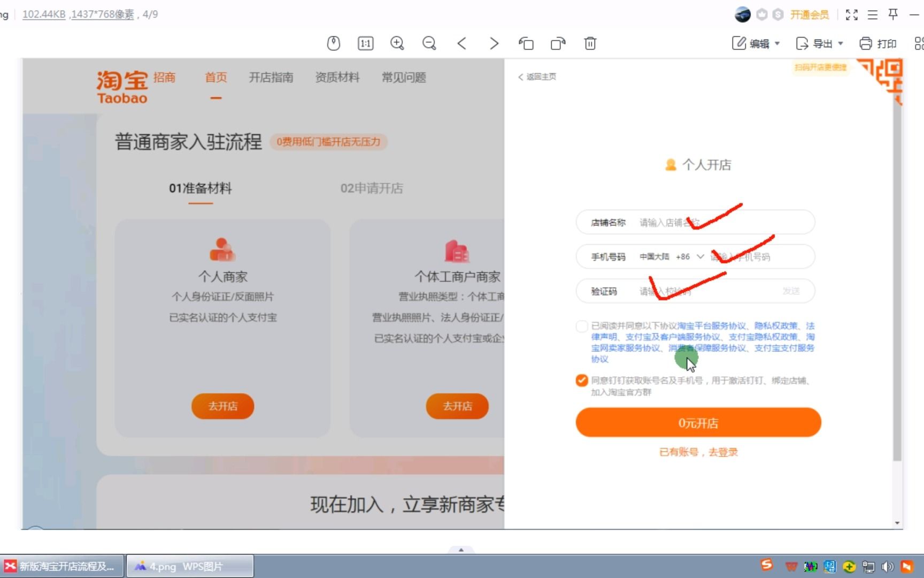Image resolution: width=924 pixels, height=578 pixels.
Task: Rotate the image counterclockwise
Action: point(526,43)
